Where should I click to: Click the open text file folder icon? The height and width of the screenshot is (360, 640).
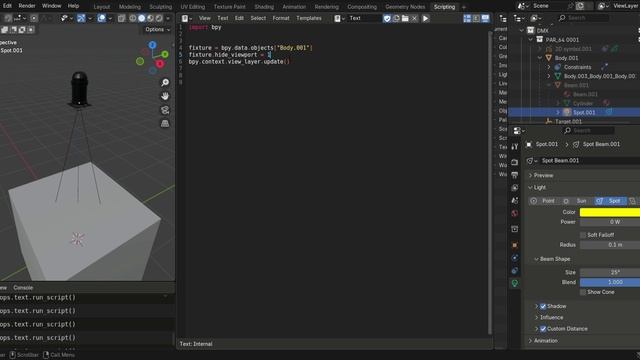(405, 18)
